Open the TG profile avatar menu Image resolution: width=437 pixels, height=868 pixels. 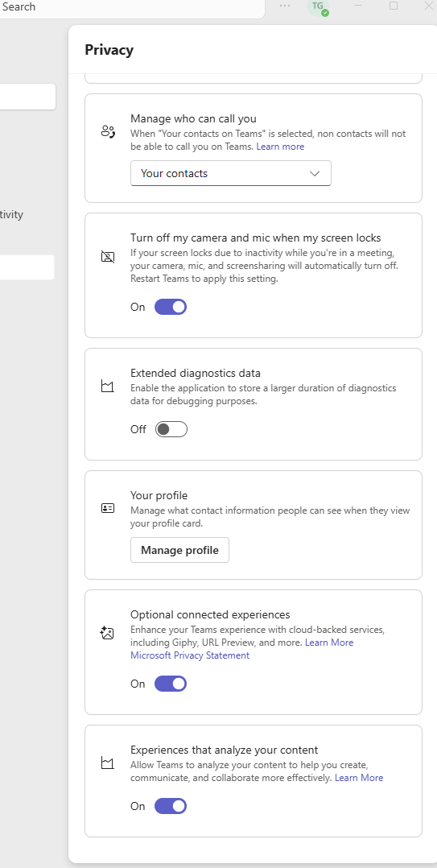(x=318, y=6)
